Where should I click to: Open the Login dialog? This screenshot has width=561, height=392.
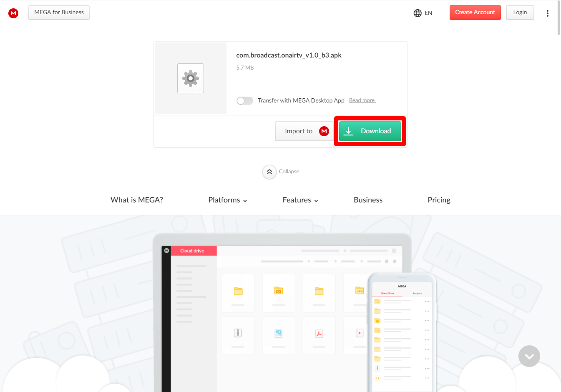click(x=520, y=12)
